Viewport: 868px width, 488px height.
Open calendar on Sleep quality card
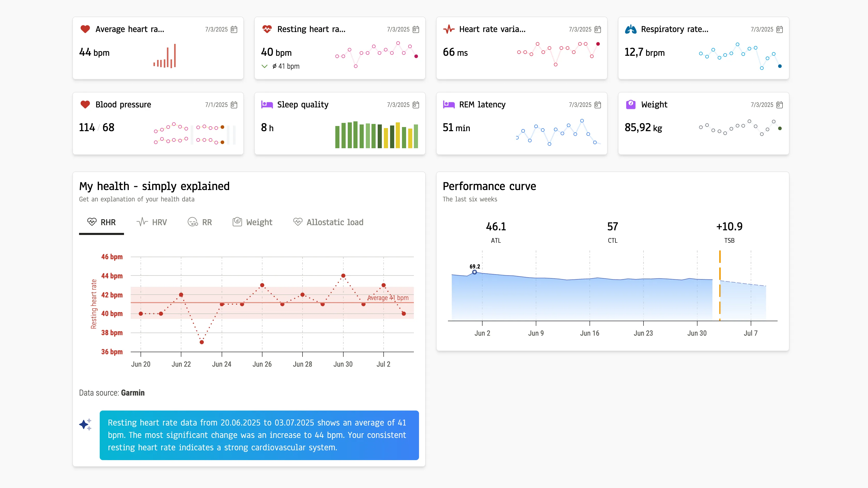(x=416, y=105)
